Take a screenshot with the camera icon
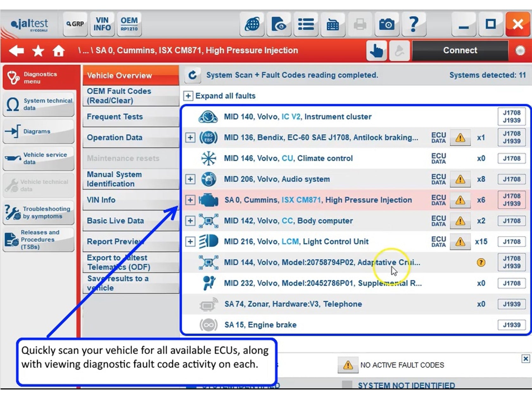The height and width of the screenshot is (399, 532). tap(387, 24)
